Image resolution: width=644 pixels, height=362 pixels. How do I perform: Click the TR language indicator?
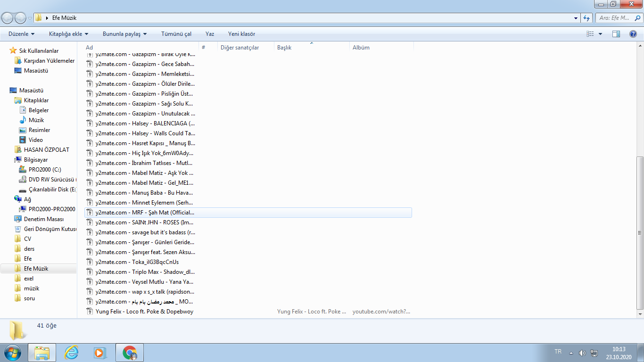558,352
